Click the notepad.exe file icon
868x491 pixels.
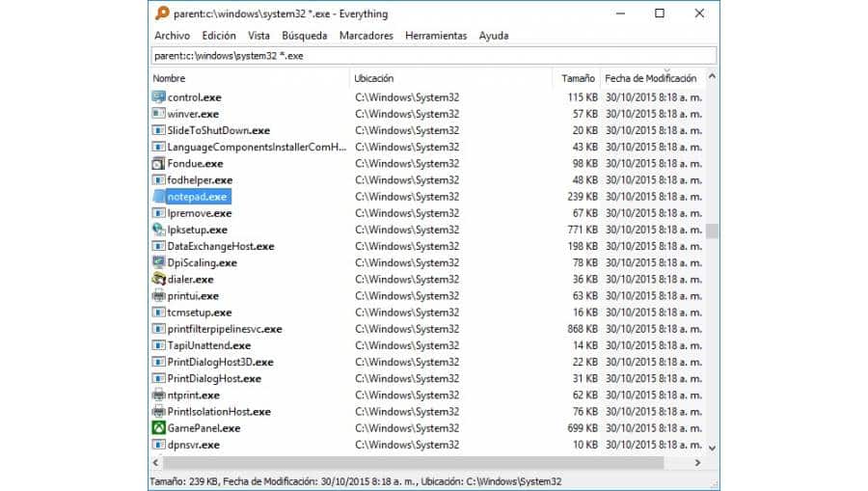point(158,197)
